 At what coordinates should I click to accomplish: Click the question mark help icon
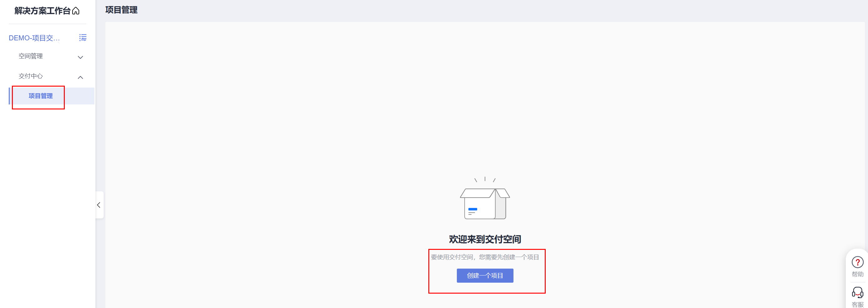[x=857, y=262]
